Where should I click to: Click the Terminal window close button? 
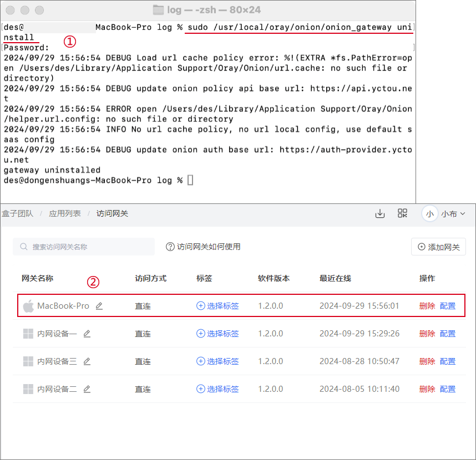(11, 10)
